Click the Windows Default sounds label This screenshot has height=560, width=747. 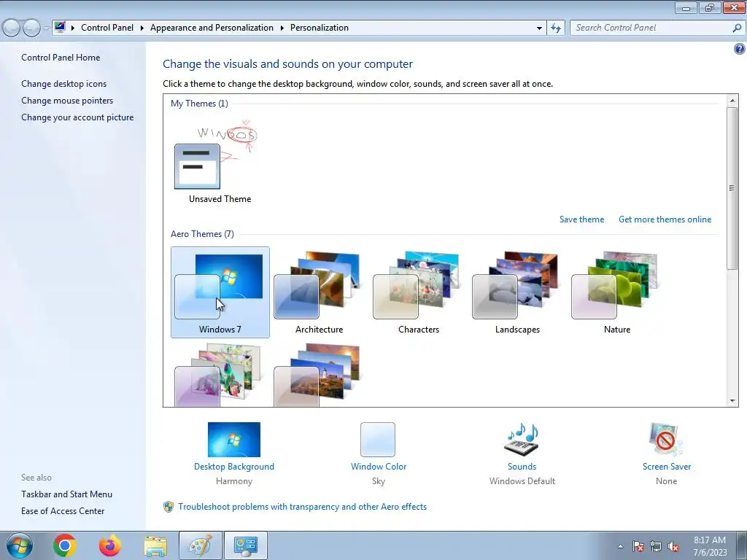tap(522, 481)
